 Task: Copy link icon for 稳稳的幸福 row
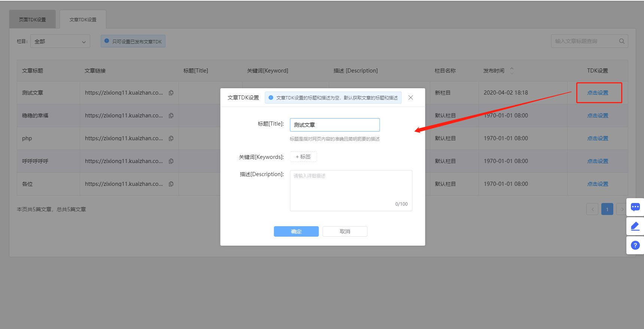(x=171, y=116)
